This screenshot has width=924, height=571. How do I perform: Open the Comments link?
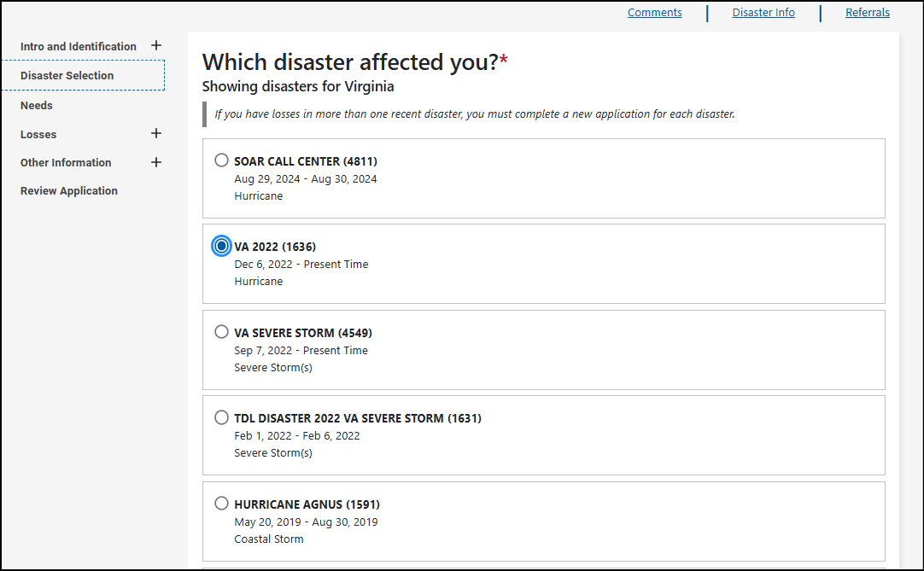[x=654, y=13]
